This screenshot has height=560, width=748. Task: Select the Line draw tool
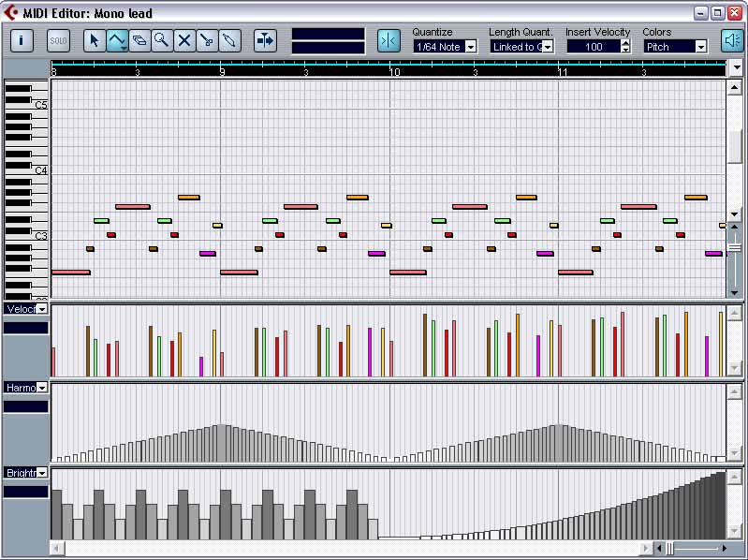(x=117, y=41)
